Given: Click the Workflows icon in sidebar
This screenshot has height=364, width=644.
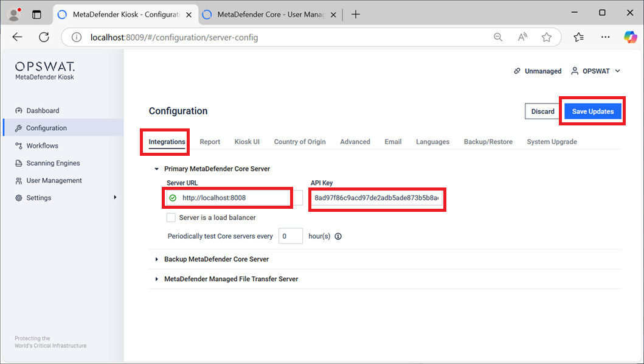Looking at the screenshot, I should tap(19, 146).
